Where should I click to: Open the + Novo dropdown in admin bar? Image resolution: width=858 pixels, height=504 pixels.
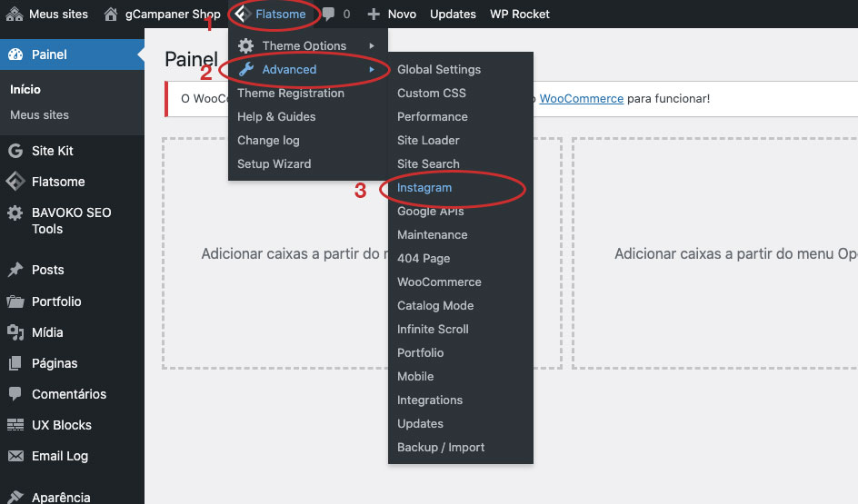[x=392, y=14]
